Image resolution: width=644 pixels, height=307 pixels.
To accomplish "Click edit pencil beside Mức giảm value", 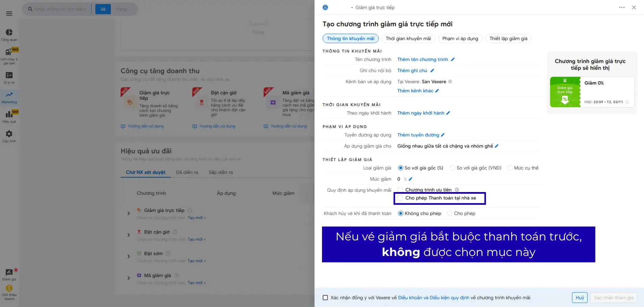I will 411,179.
